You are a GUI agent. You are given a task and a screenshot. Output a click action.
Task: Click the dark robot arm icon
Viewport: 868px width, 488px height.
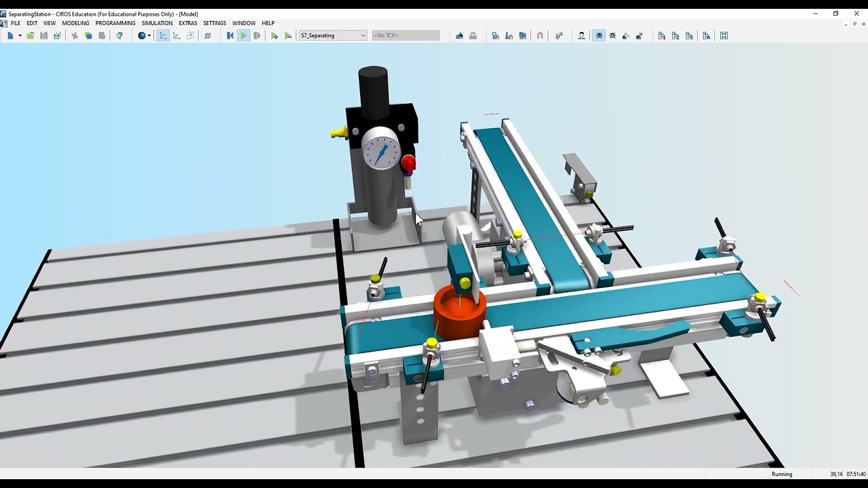click(639, 35)
